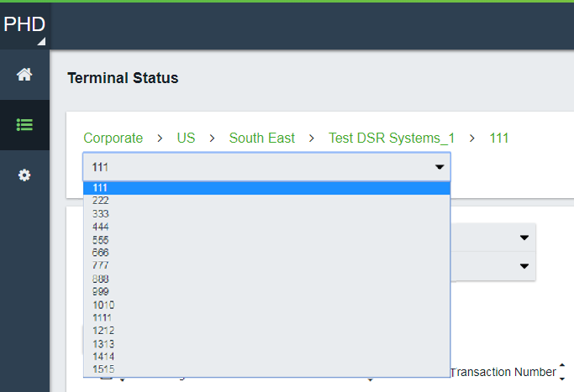The image size is (574, 392).
Task: Open the Corporate breadcrumb link
Action: click(113, 139)
